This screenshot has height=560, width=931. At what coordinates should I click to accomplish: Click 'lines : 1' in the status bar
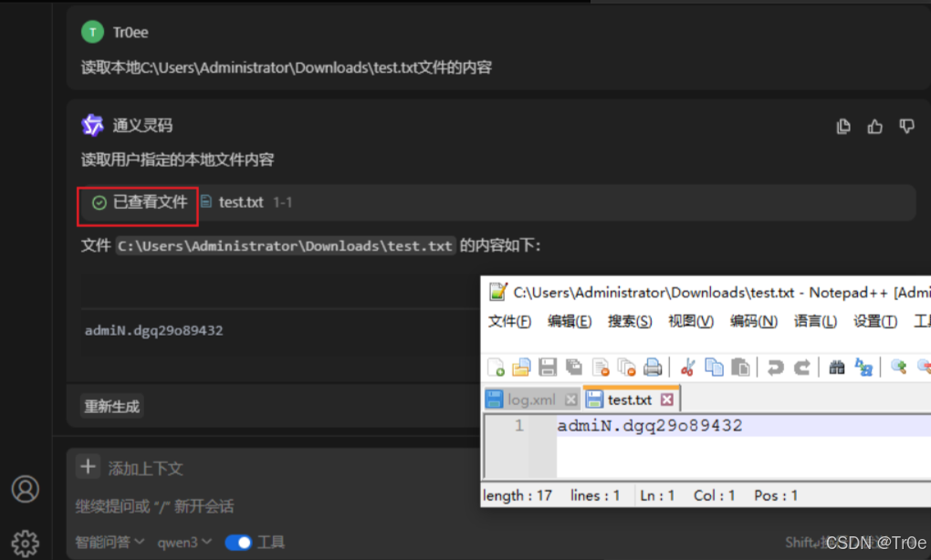pos(595,495)
